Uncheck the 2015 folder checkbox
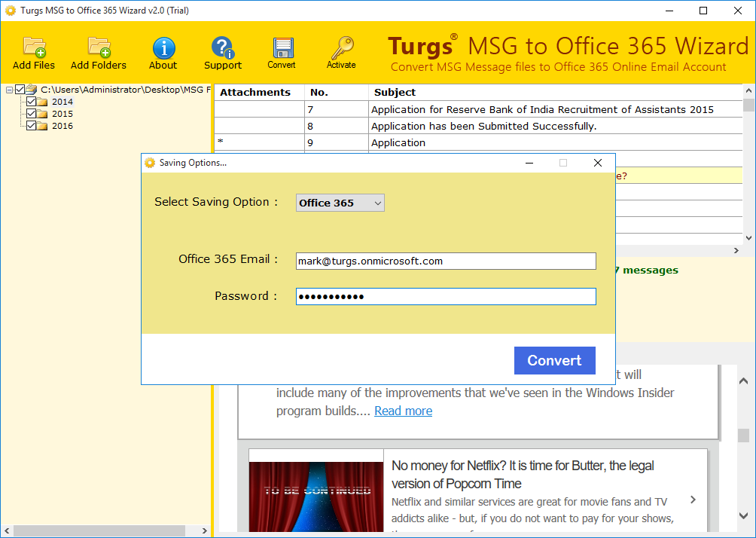 click(x=32, y=113)
